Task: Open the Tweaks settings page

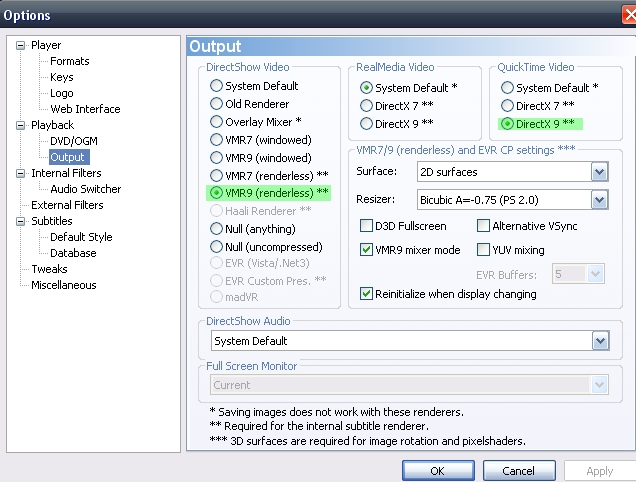Action: click(49, 269)
